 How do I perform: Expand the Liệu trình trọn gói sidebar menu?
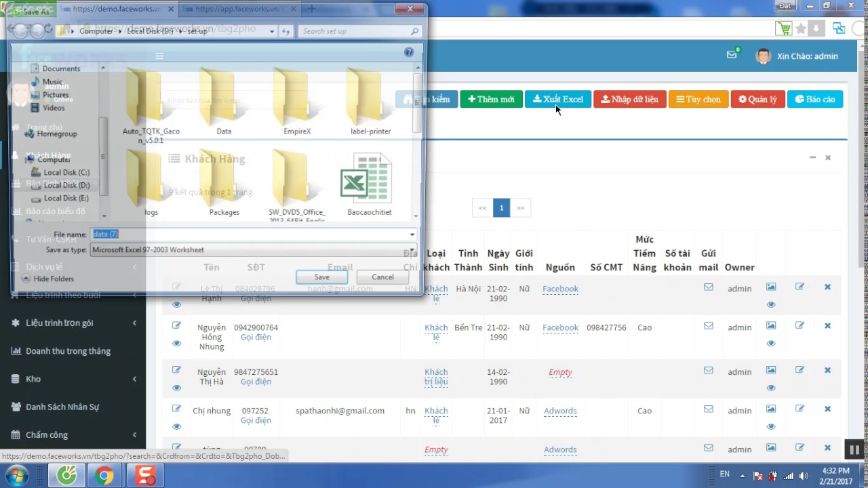coord(73,323)
